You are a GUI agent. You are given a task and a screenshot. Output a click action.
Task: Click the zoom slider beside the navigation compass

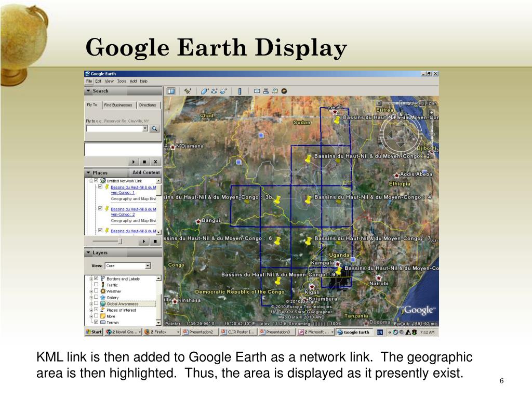coord(432,134)
